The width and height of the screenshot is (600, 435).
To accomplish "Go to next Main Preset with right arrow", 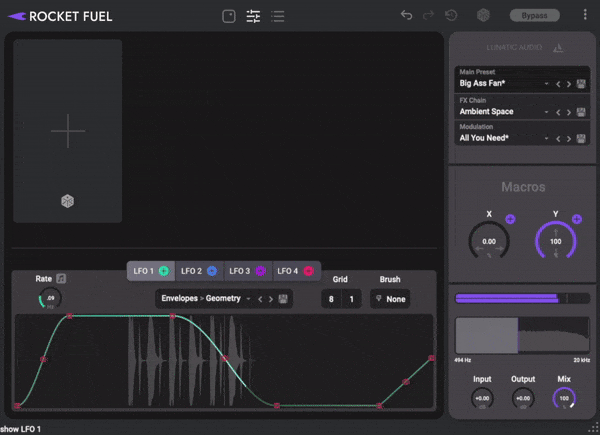I will 570,84.
